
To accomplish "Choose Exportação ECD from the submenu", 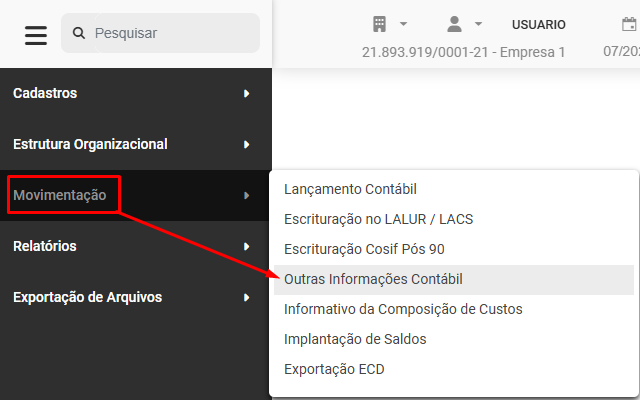I will click(x=334, y=369).
